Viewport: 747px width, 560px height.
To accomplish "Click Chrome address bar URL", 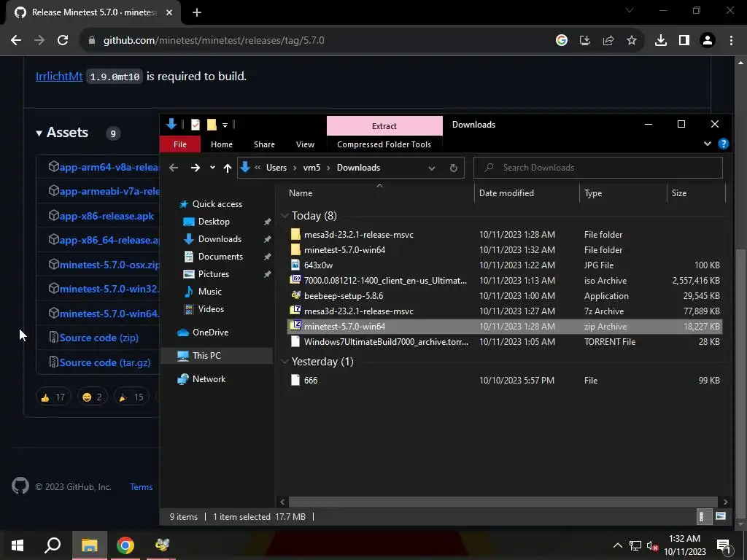I will 214,41.
